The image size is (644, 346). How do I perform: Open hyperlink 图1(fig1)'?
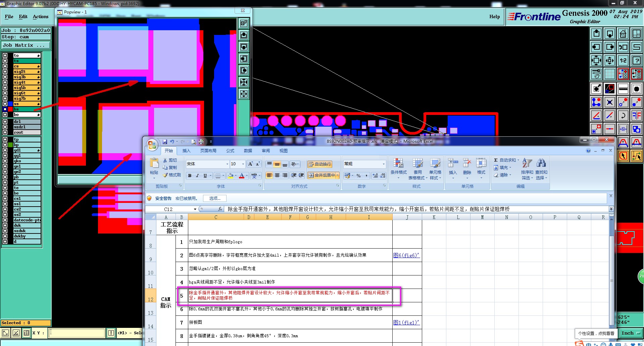tap(406, 322)
